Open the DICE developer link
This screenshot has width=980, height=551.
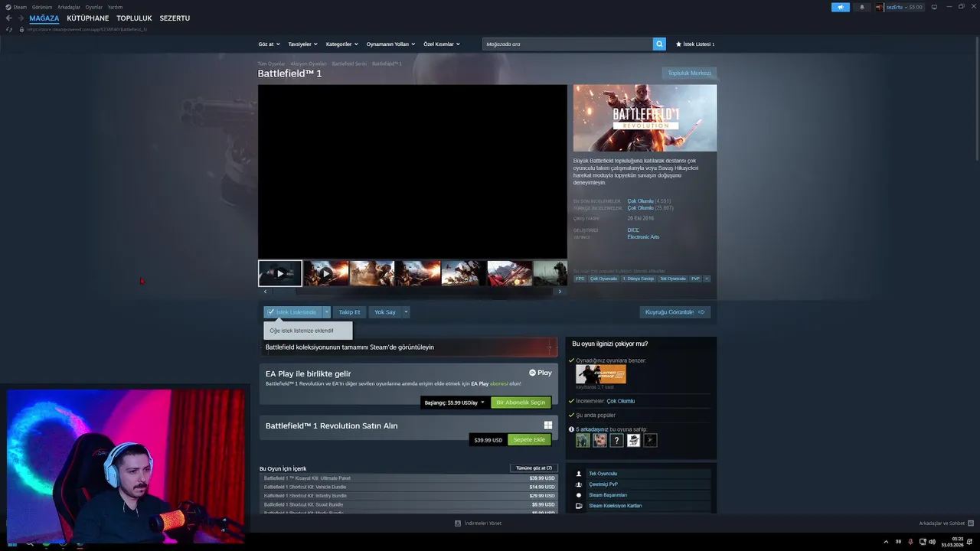[x=633, y=230]
